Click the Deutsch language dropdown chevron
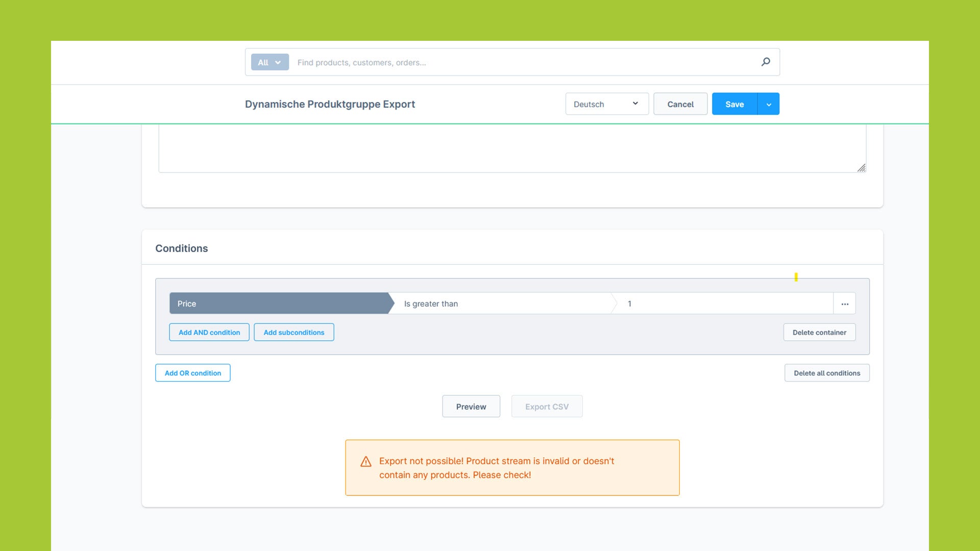980x551 pixels. point(635,104)
